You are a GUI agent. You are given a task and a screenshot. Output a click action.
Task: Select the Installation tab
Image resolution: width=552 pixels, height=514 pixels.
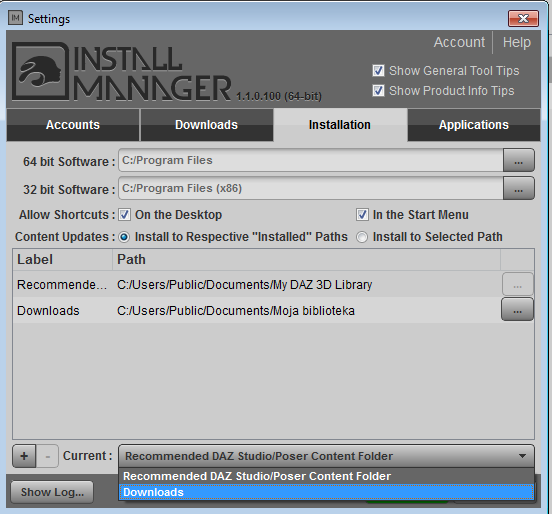coord(340,125)
